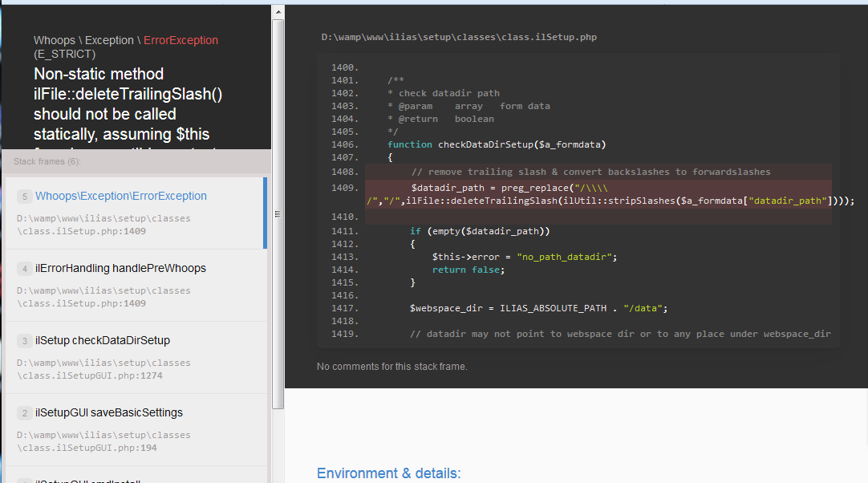Click code line 1417 $webspace_dir assignment
868x483 pixels.
[538, 308]
